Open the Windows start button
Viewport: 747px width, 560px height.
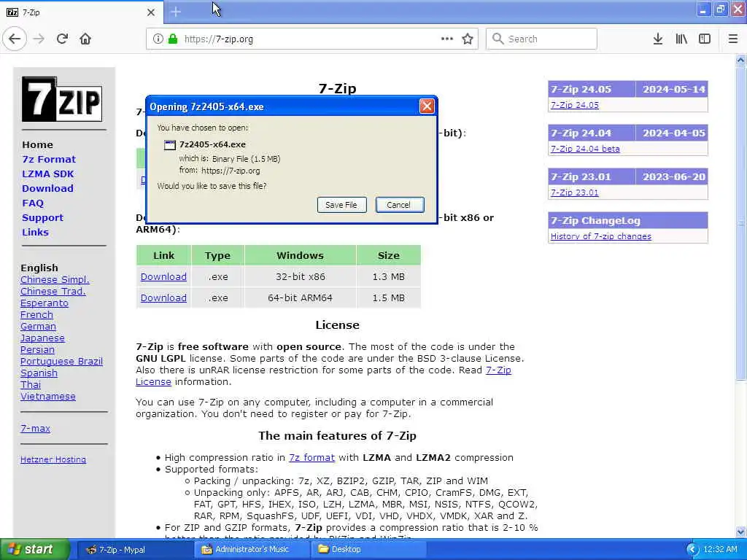[35, 549]
